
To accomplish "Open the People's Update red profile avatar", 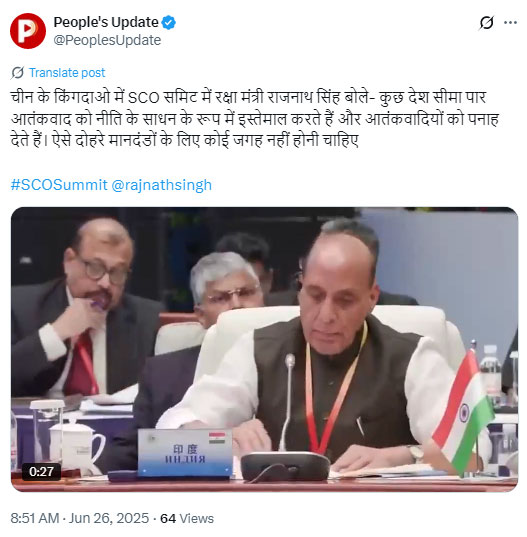I will point(28,31).
